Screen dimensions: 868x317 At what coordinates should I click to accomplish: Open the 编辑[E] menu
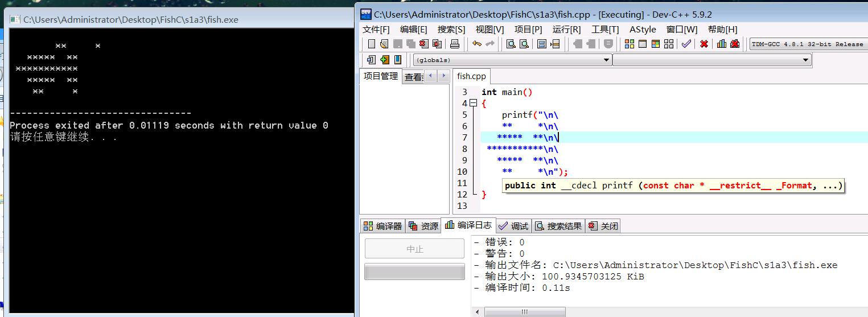coord(414,29)
